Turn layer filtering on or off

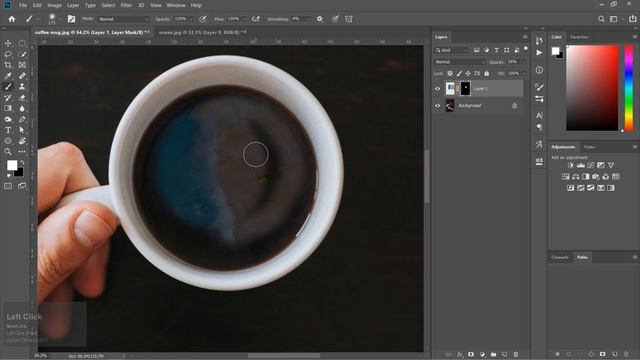pos(526,49)
